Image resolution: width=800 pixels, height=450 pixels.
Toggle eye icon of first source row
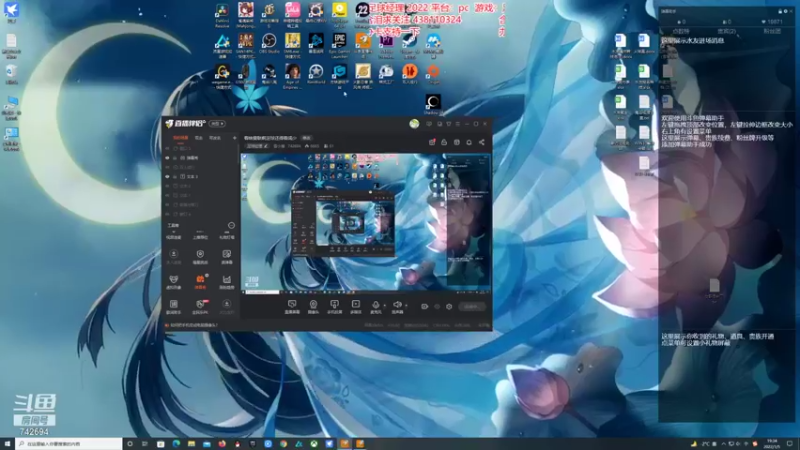[x=167, y=148]
